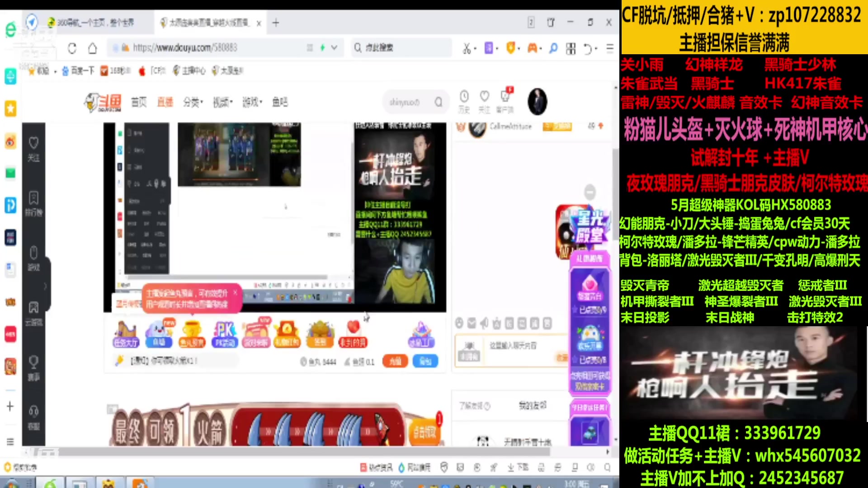Go to browser home page icon

[92, 48]
